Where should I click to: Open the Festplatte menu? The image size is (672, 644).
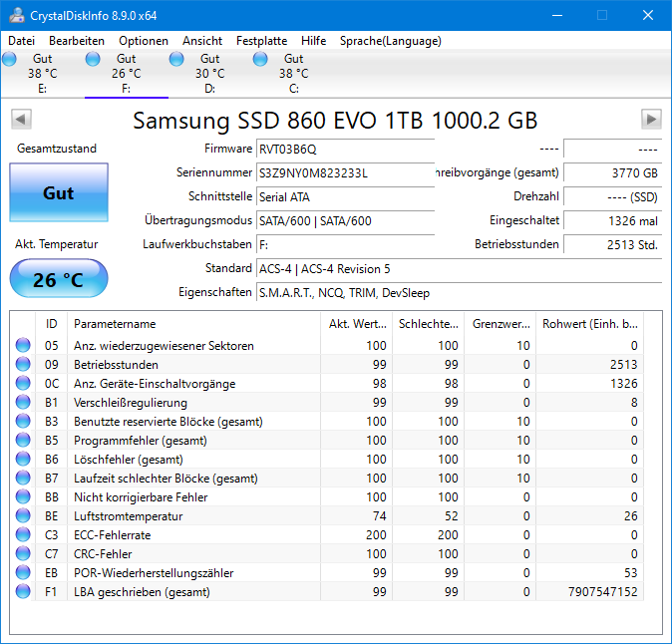click(x=261, y=41)
